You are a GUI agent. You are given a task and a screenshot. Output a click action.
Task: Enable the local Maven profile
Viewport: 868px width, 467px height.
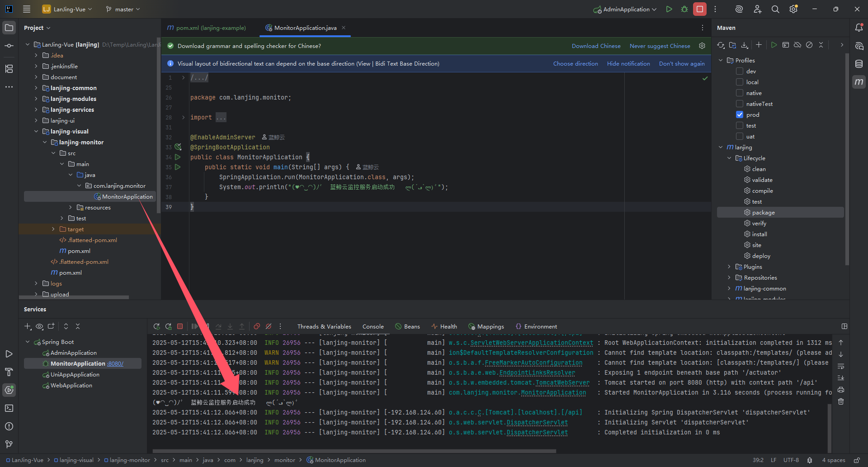(740, 82)
